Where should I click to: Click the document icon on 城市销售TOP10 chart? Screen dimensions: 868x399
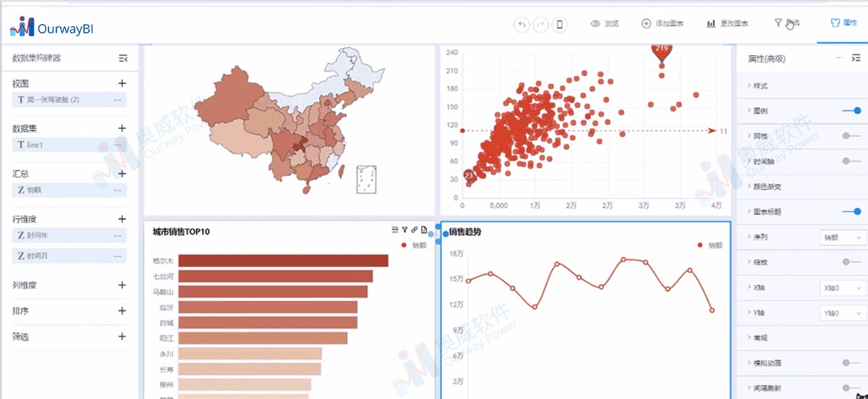[424, 230]
